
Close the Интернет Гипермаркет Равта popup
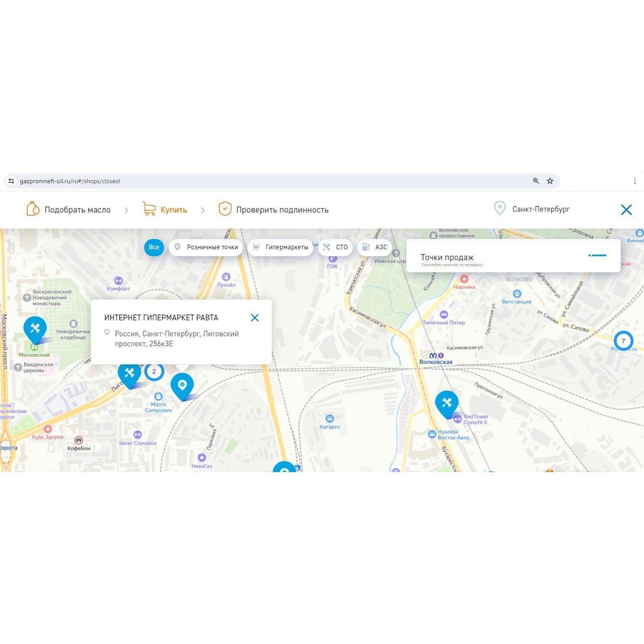click(255, 318)
